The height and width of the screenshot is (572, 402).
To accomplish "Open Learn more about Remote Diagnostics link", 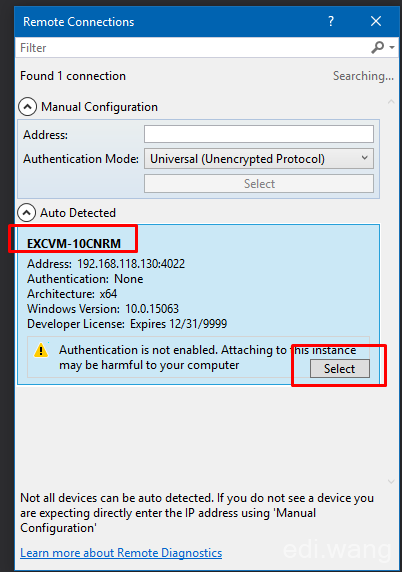I will coord(121,553).
